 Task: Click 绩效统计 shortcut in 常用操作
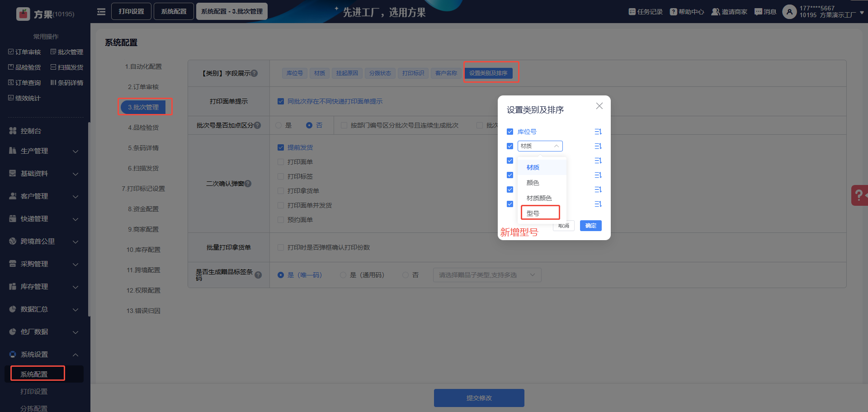coord(24,98)
